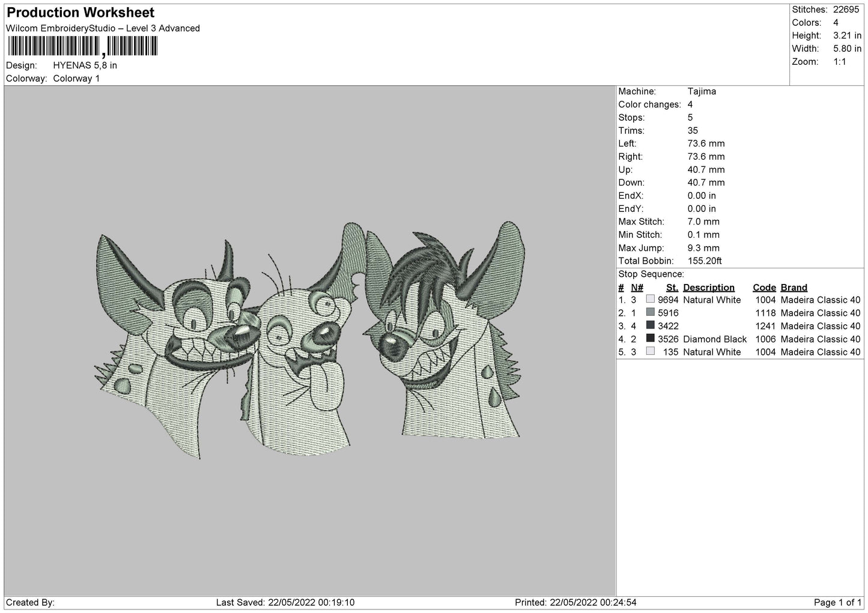Click the dark swatch for code 1241

click(650, 325)
